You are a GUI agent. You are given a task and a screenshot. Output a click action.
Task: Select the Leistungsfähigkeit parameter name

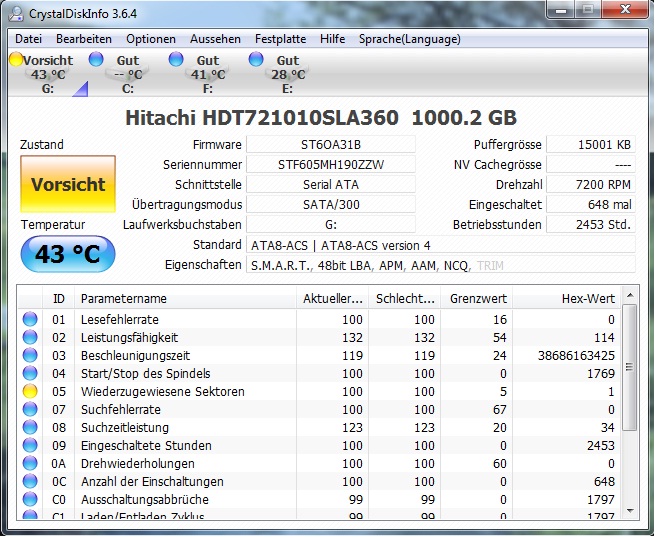129,338
